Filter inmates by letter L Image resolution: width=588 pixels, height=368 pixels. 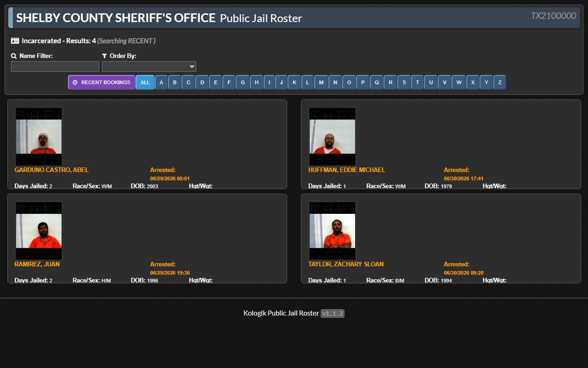coord(308,82)
